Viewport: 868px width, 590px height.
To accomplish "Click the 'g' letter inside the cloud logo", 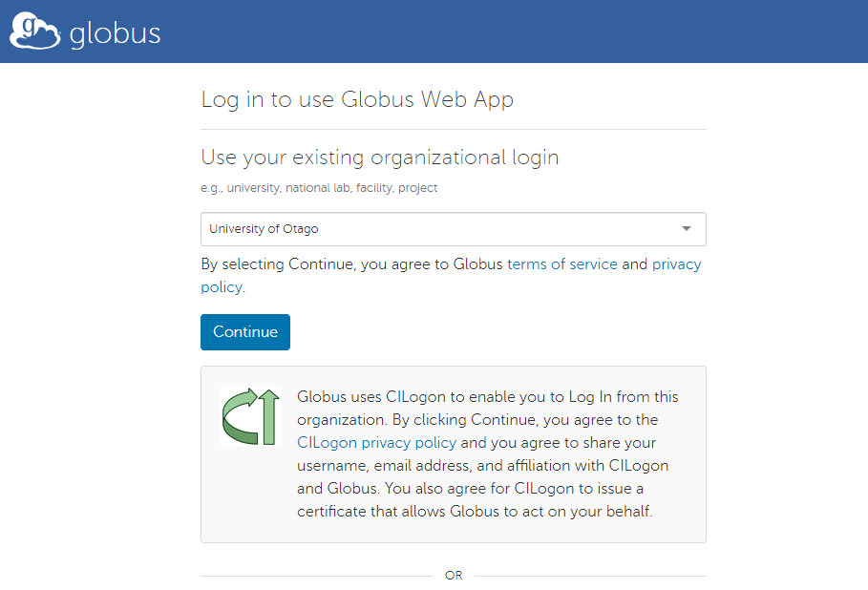I will (26, 26).
